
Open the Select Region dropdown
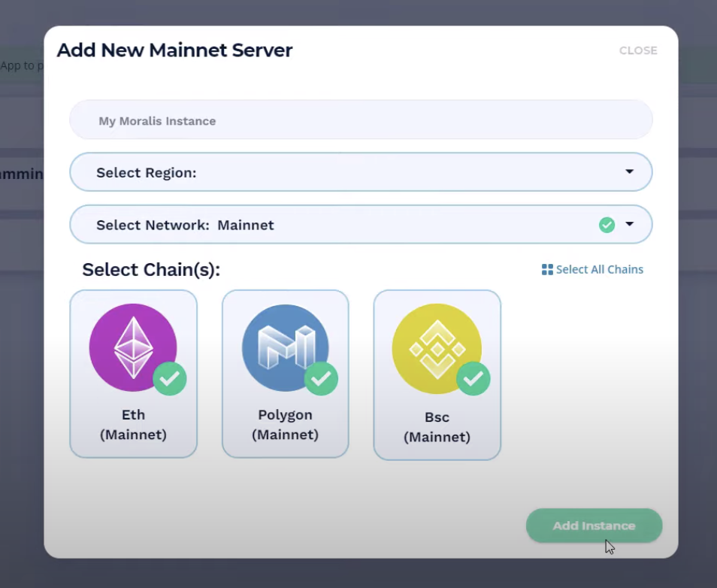[361, 172]
